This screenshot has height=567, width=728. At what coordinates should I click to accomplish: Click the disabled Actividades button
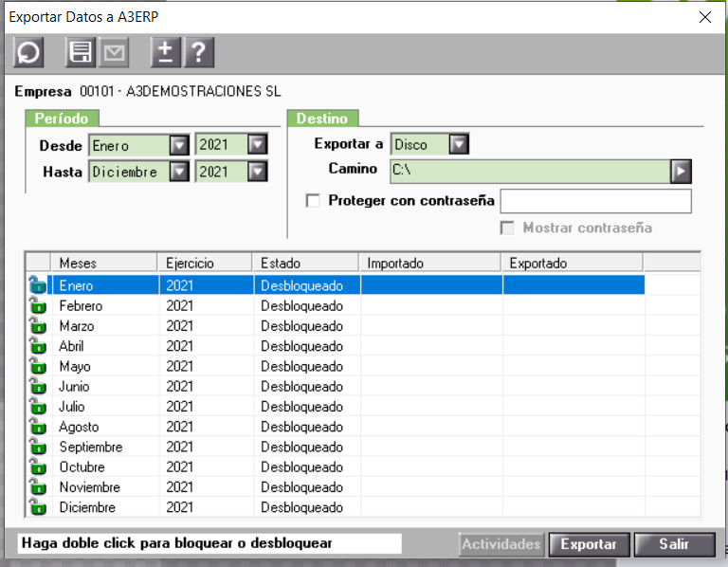point(501,544)
